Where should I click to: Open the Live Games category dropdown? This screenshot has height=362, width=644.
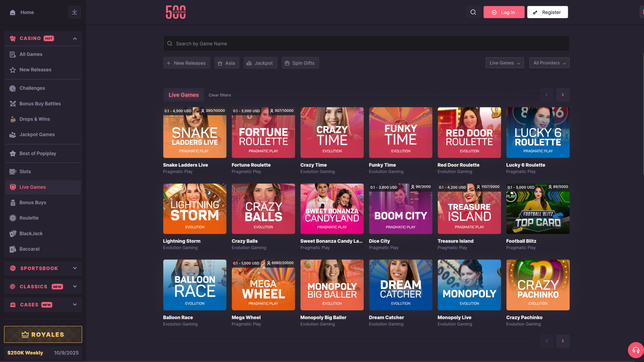point(504,63)
